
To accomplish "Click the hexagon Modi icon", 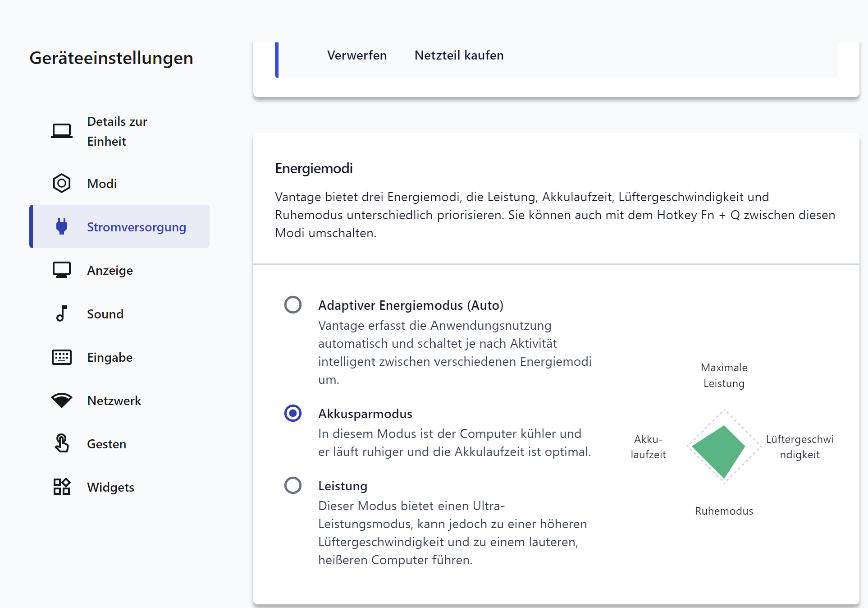I will [62, 184].
